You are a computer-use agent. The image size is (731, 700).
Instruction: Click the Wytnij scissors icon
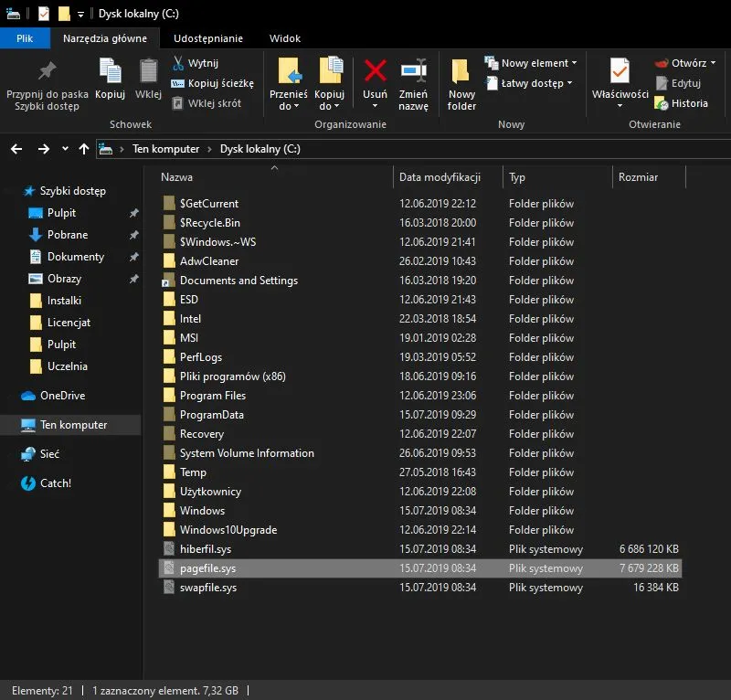[x=179, y=63]
